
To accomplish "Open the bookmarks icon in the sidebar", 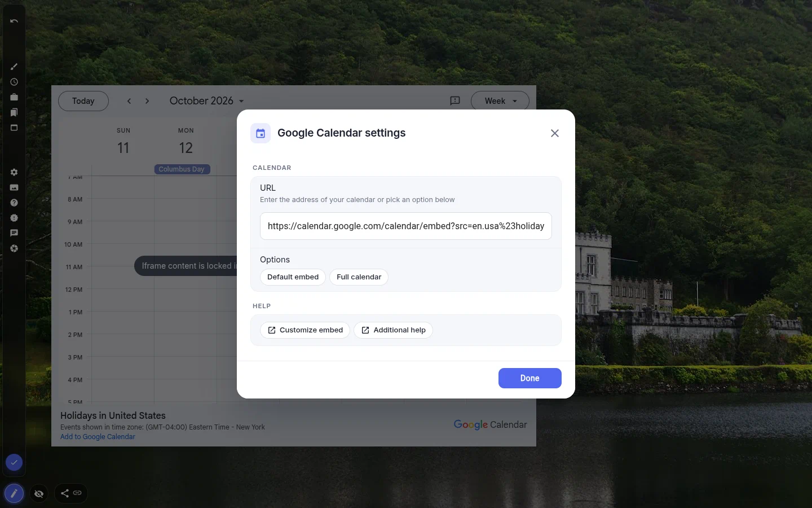I will point(14,112).
